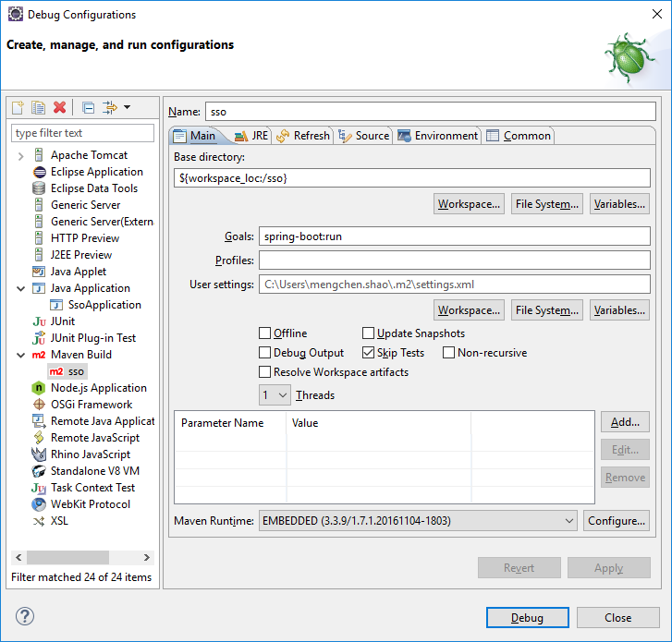Click File System... under Base directory
The height and width of the screenshot is (642, 672).
(547, 204)
